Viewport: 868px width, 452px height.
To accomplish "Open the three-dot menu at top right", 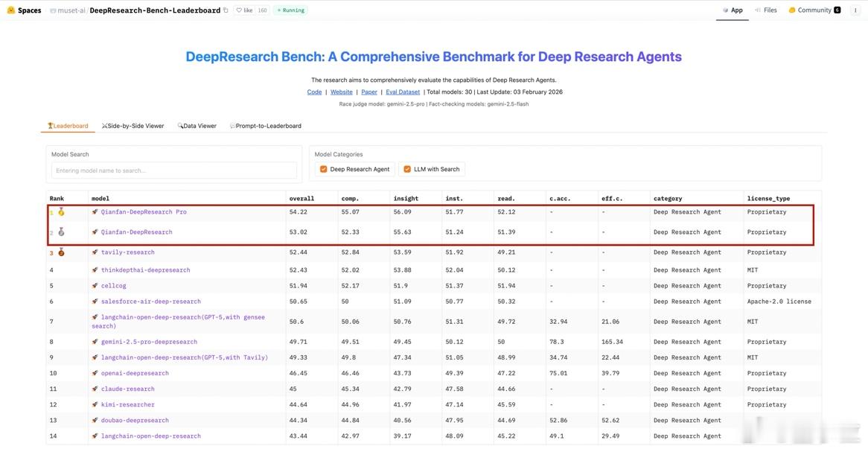I will pos(855,10).
